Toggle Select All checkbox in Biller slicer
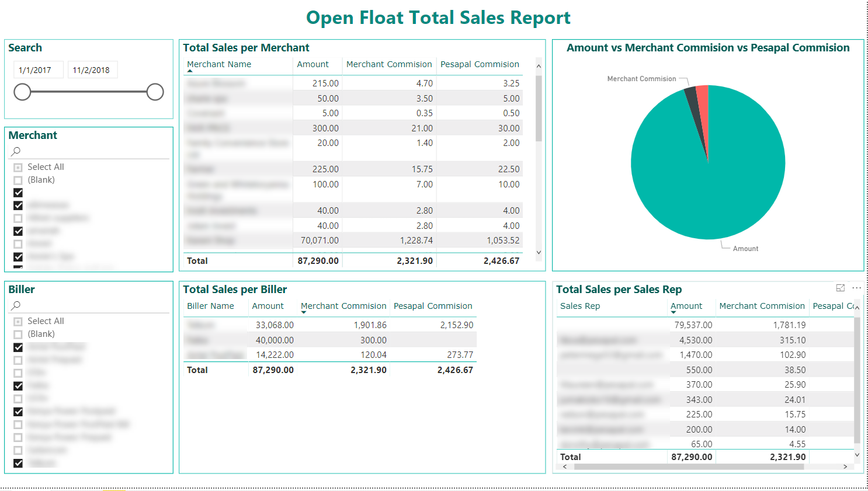 pos(18,322)
